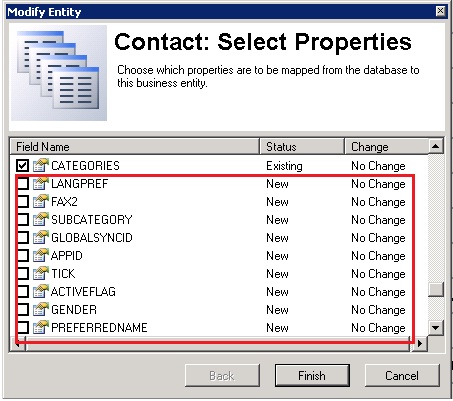Click the SUBCATEGORY field property icon
Image resolution: width=453 pixels, height=401 pixels.
(41, 219)
